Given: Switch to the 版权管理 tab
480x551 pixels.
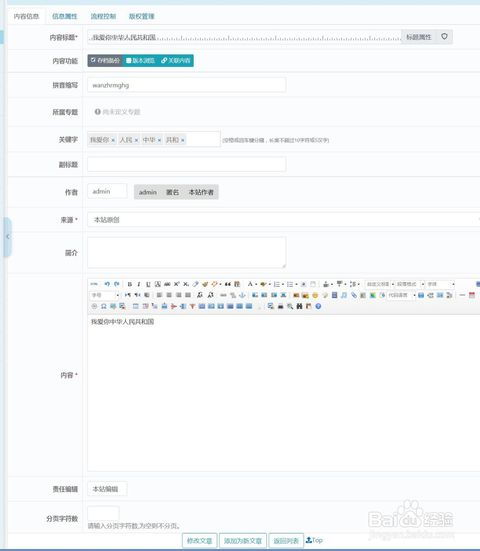Looking at the screenshot, I should tap(142, 16).
